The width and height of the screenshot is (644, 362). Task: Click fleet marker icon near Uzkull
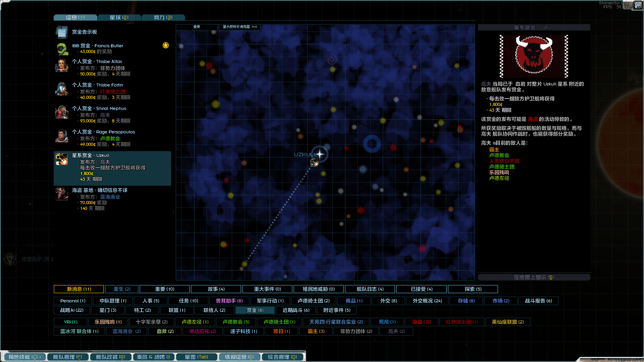pos(314,163)
